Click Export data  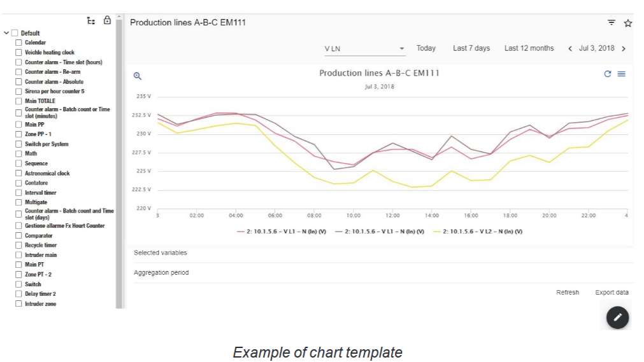click(612, 292)
